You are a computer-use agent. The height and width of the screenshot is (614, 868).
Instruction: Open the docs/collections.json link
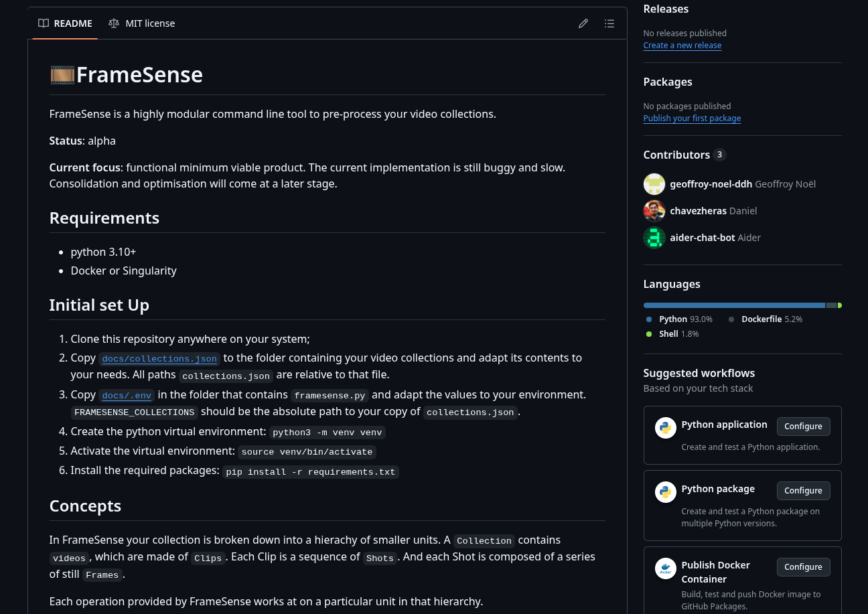[x=159, y=359]
